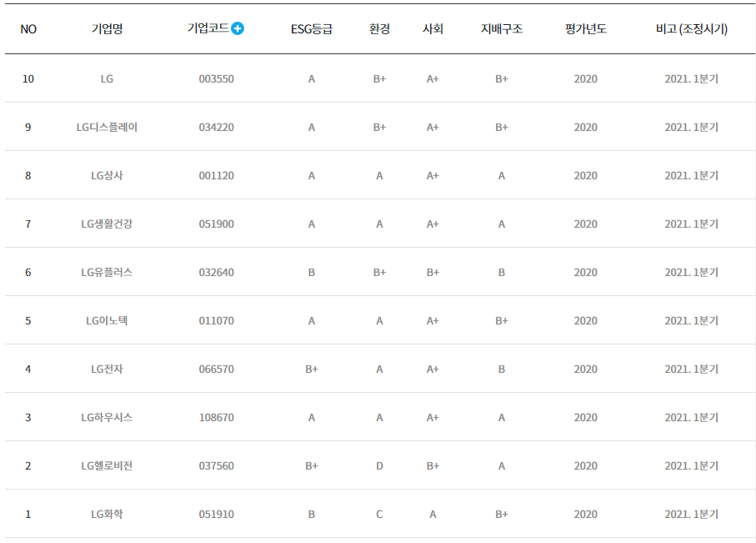The height and width of the screenshot is (543, 756).
Task: Select LG상사 company name
Action: [x=107, y=176]
